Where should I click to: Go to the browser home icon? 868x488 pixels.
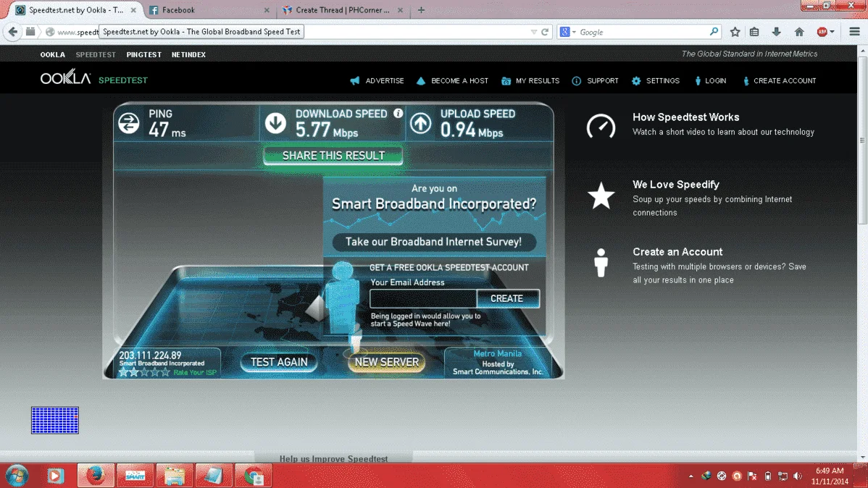click(x=799, y=32)
